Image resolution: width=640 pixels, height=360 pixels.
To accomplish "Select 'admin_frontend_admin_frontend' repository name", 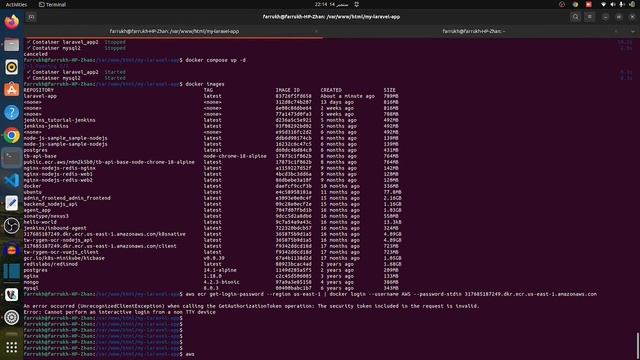I will click(x=67, y=198).
